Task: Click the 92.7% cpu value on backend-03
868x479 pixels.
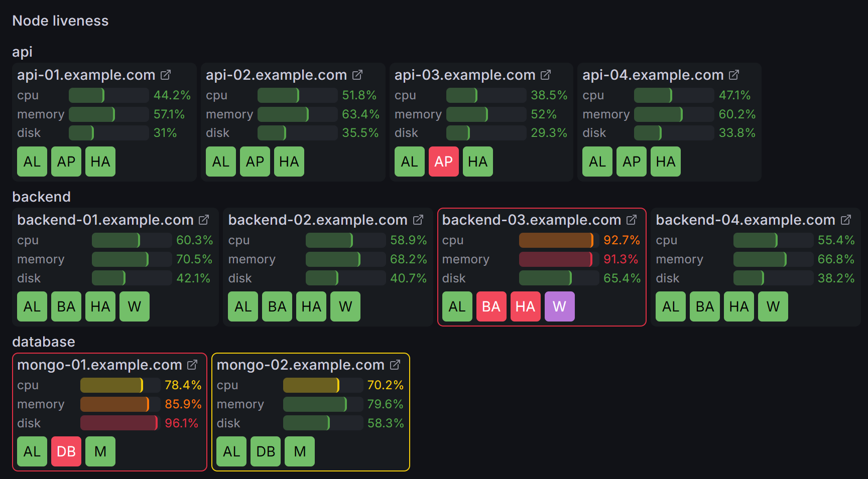Action: (622, 240)
